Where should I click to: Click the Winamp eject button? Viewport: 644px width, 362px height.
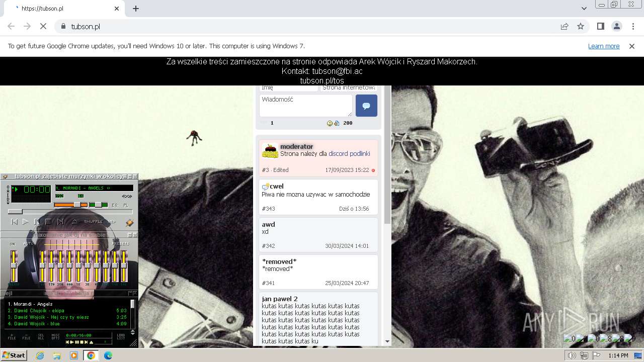point(74,222)
